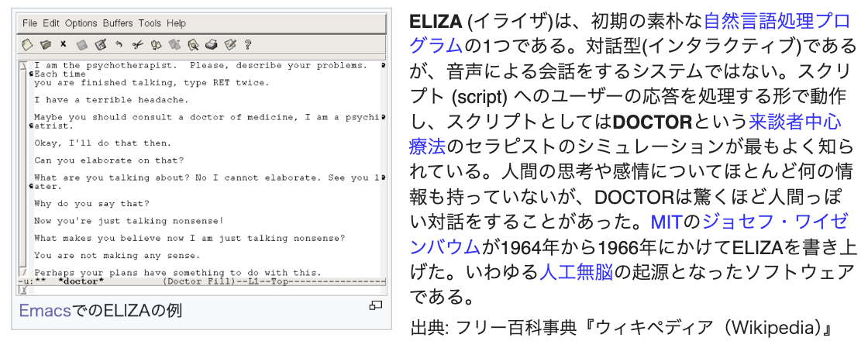
Task: Click the line "Now you're just talking nonsense!"
Action: click(x=129, y=221)
